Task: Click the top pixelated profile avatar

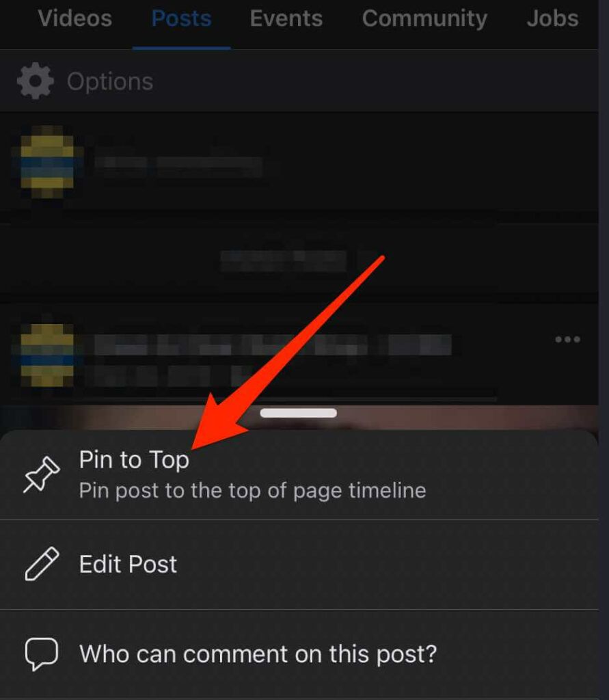Action: pos(47,163)
